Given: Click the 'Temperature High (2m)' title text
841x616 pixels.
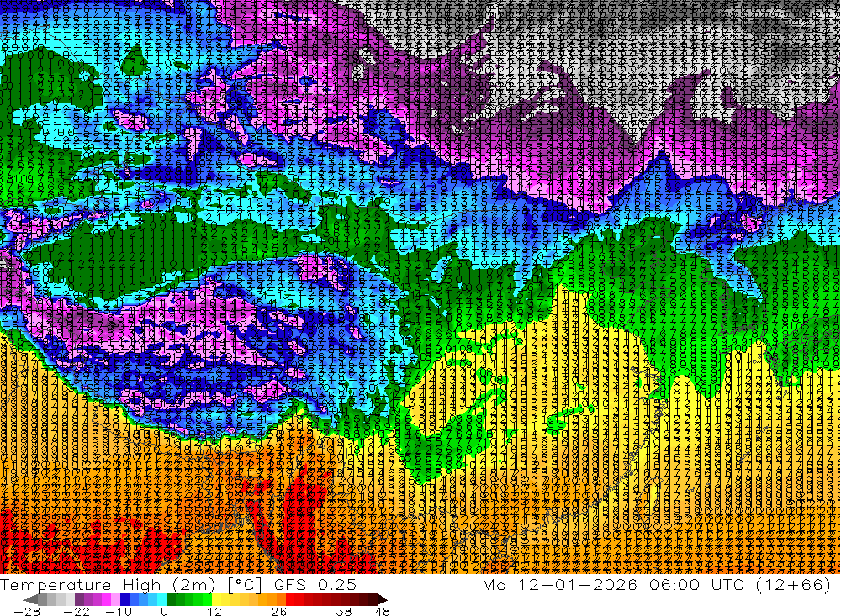Looking at the screenshot, I should (108, 584).
